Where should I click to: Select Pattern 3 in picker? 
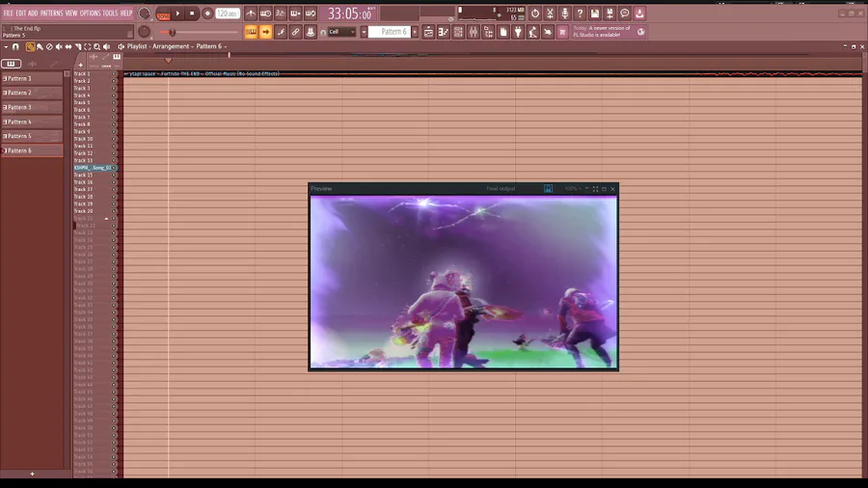click(32, 107)
